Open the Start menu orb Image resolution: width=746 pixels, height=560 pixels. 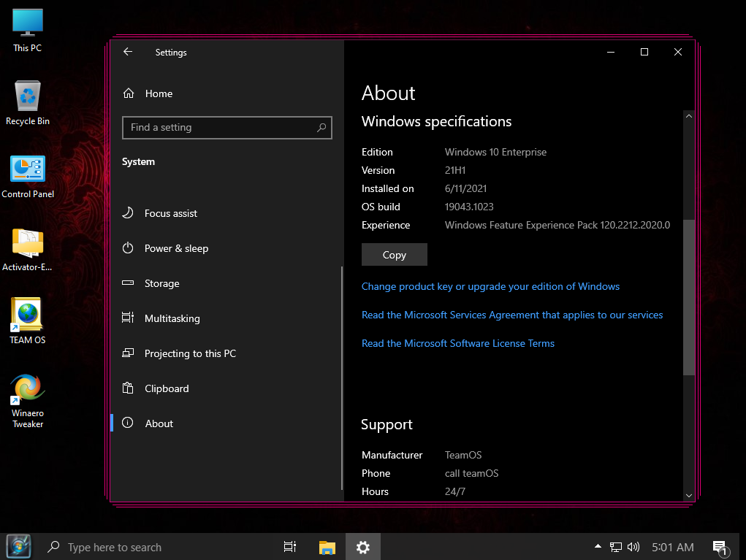pyautogui.click(x=18, y=547)
